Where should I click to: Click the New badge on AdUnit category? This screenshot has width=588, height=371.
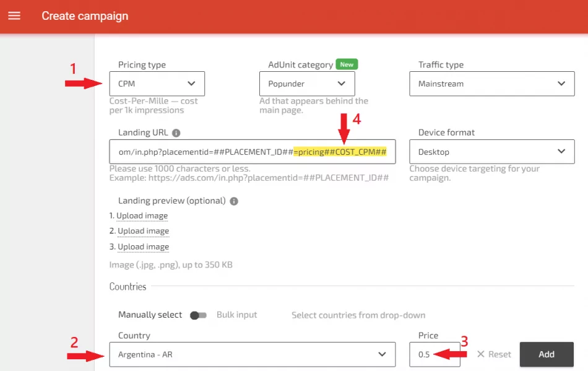pyautogui.click(x=347, y=64)
